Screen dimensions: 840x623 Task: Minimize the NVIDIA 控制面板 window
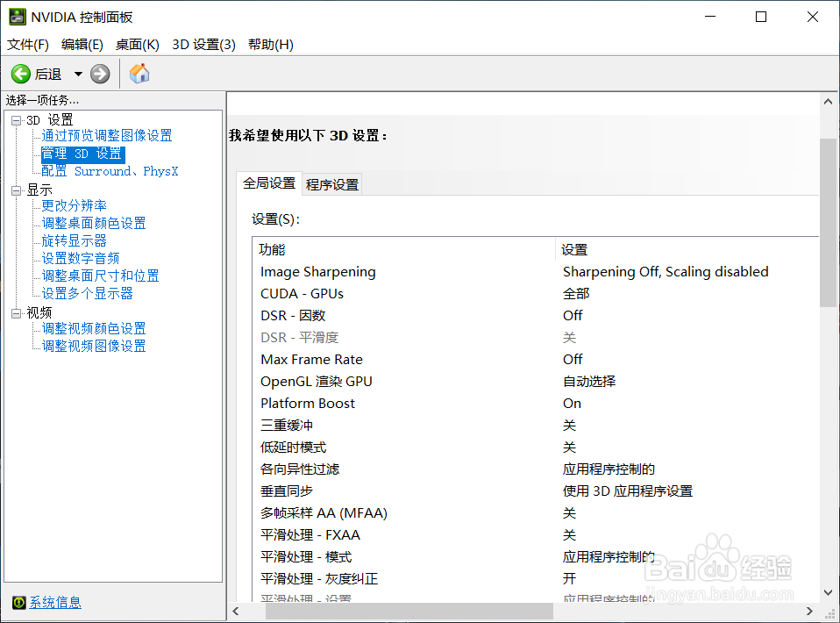click(x=710, y=18)
